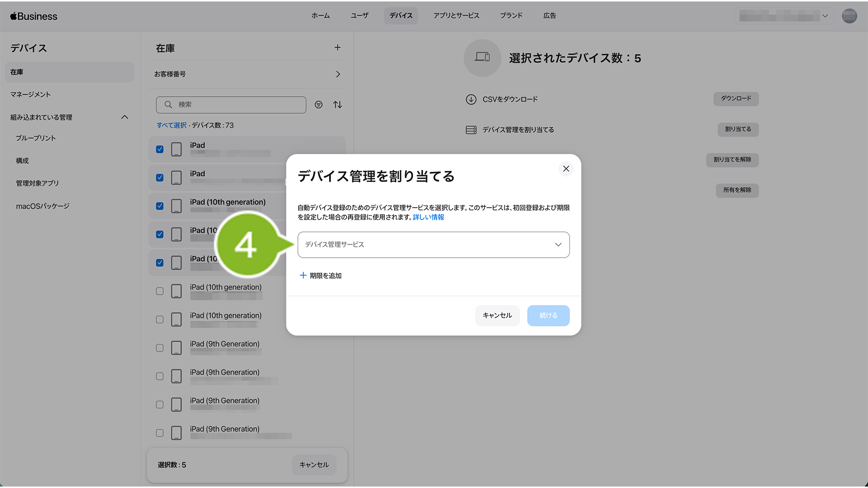Screen dimensions: 868x488
Task: Collapse the 組み込まれている管理 section
Action: (x=124, y=117)
